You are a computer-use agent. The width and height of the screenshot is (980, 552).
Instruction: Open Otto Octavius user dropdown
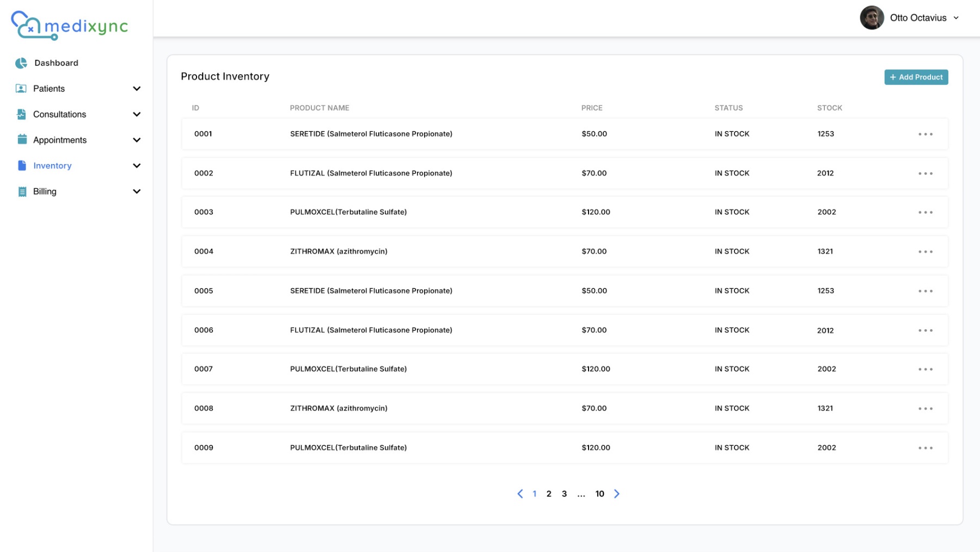pos(955,18)
